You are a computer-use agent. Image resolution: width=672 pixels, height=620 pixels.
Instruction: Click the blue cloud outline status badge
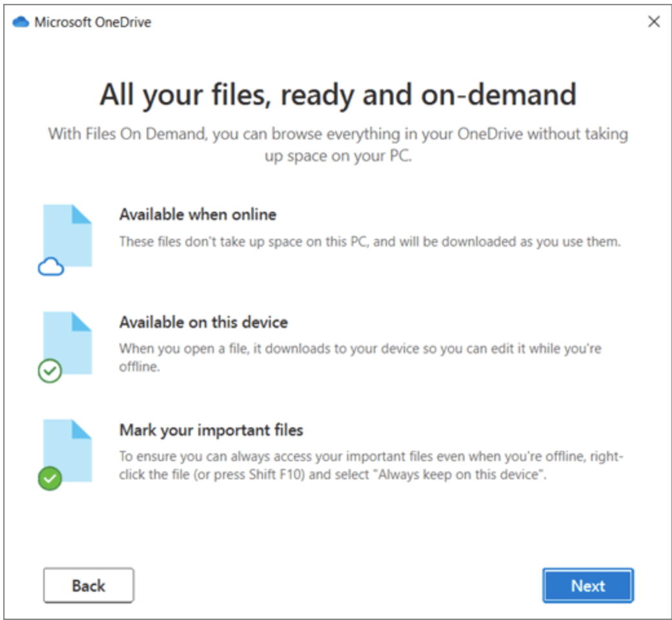coord(51,267)
